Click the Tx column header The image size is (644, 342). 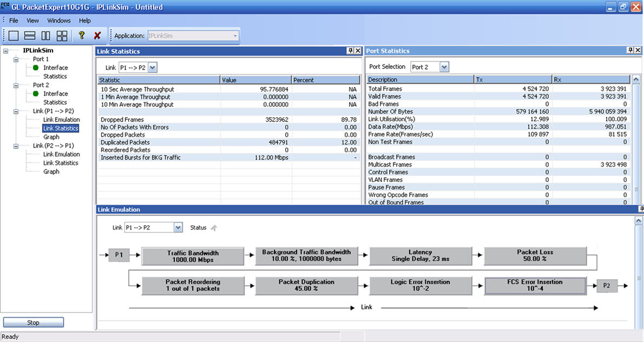[x=513, y=80]
